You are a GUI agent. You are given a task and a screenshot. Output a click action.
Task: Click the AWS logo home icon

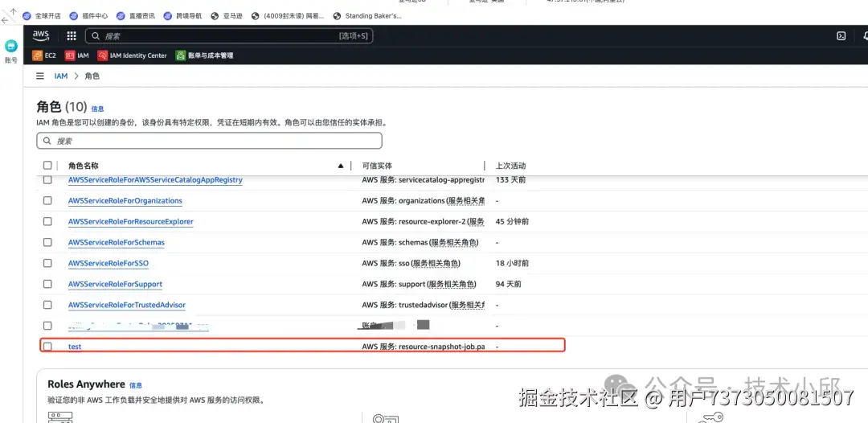pyautogui.click(x=41, y=35)
